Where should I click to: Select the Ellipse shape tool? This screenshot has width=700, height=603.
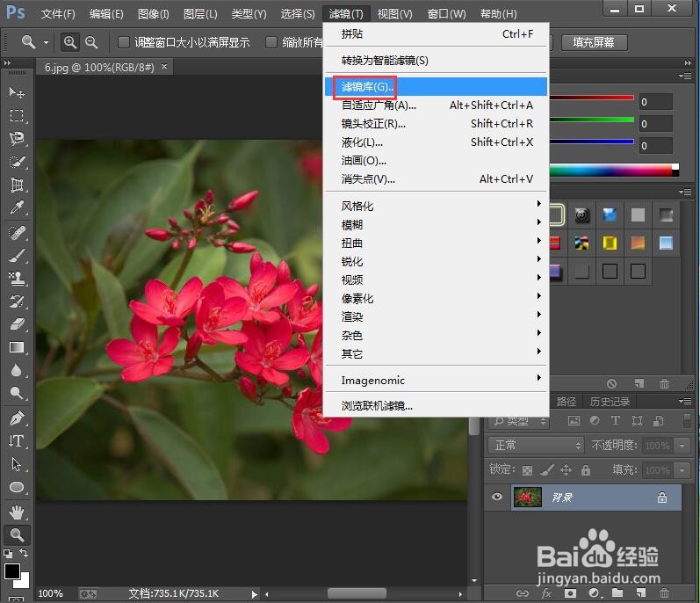(x=17, y=487)
